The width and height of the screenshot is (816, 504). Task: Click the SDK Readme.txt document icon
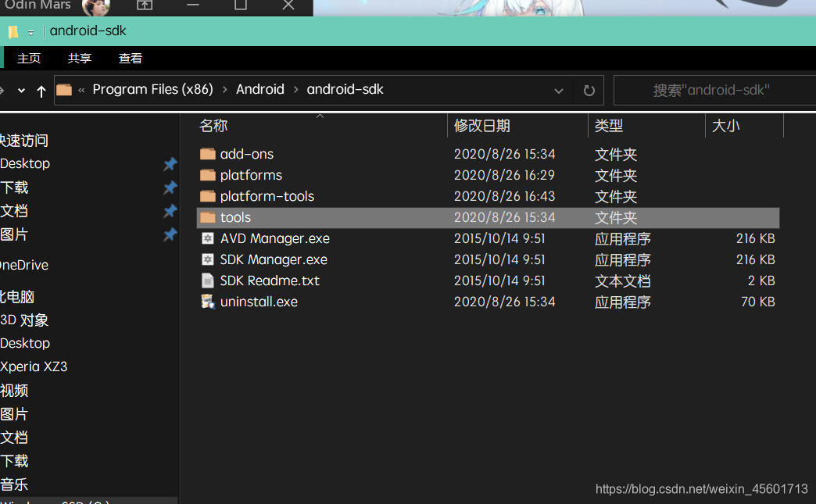[x=208, y=281]
